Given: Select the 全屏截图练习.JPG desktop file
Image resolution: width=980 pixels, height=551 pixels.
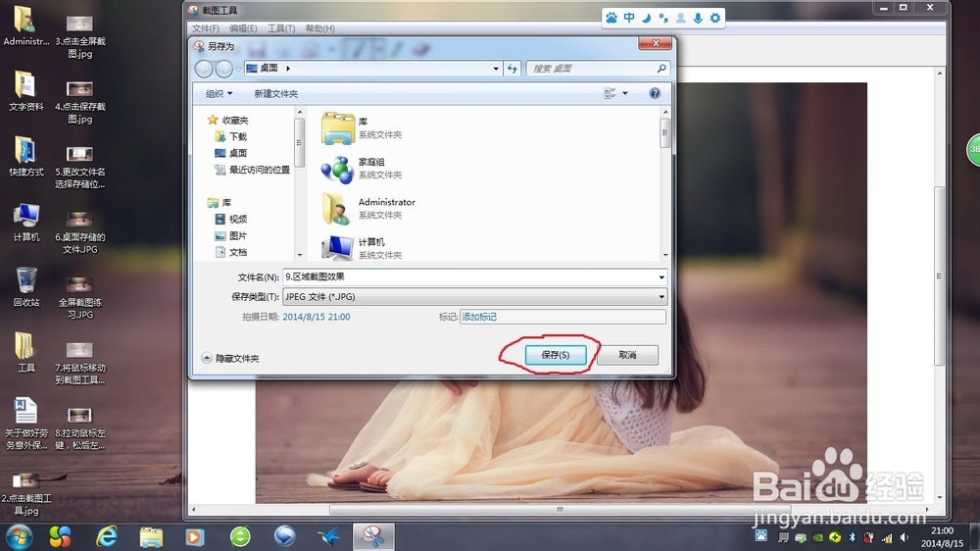Looking at the screenshot, I should click(x=80, y=297).
